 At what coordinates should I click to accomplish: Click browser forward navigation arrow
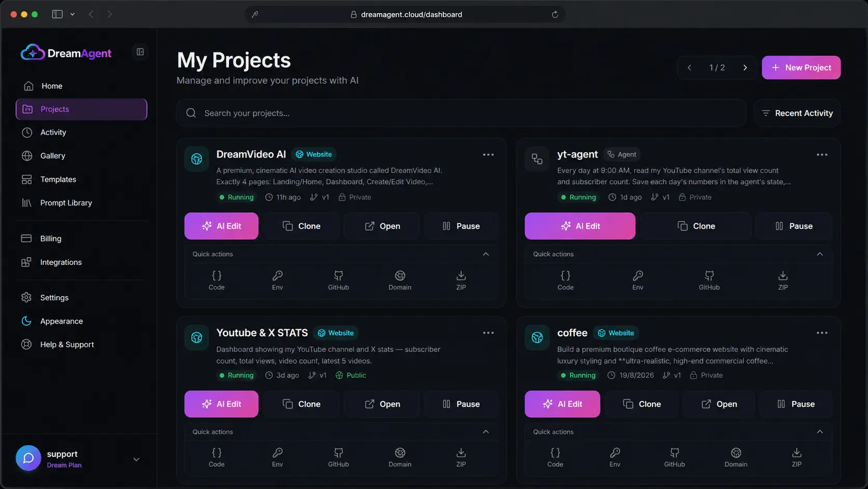(x=110, y=15)
